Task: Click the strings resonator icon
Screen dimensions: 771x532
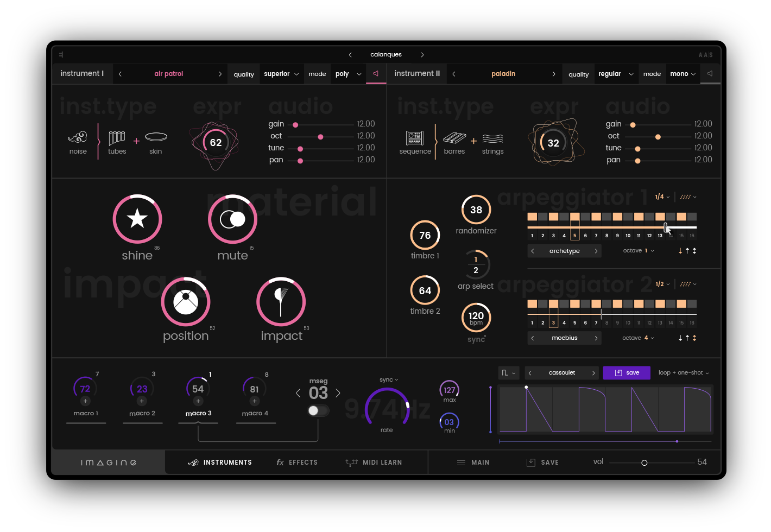Action: pyautogui.click(x=492, y=138)
